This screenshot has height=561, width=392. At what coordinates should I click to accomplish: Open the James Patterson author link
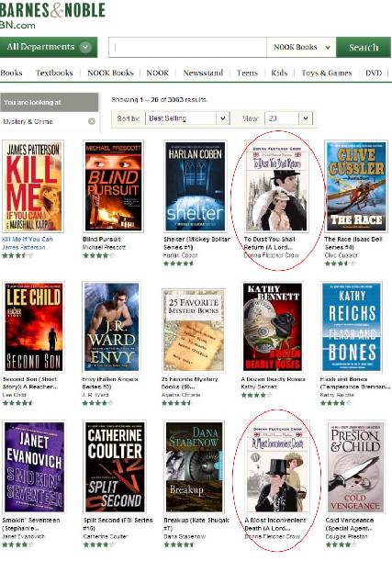24,247
